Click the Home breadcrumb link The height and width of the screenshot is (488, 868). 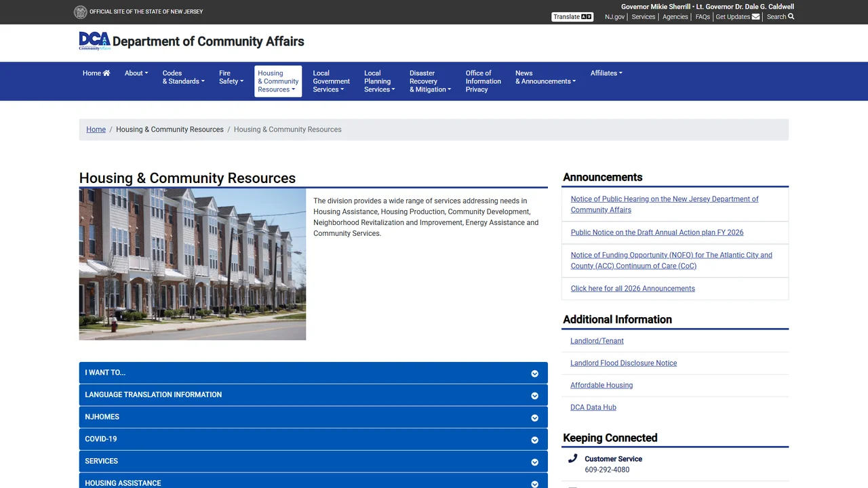[x=96, y=129]
